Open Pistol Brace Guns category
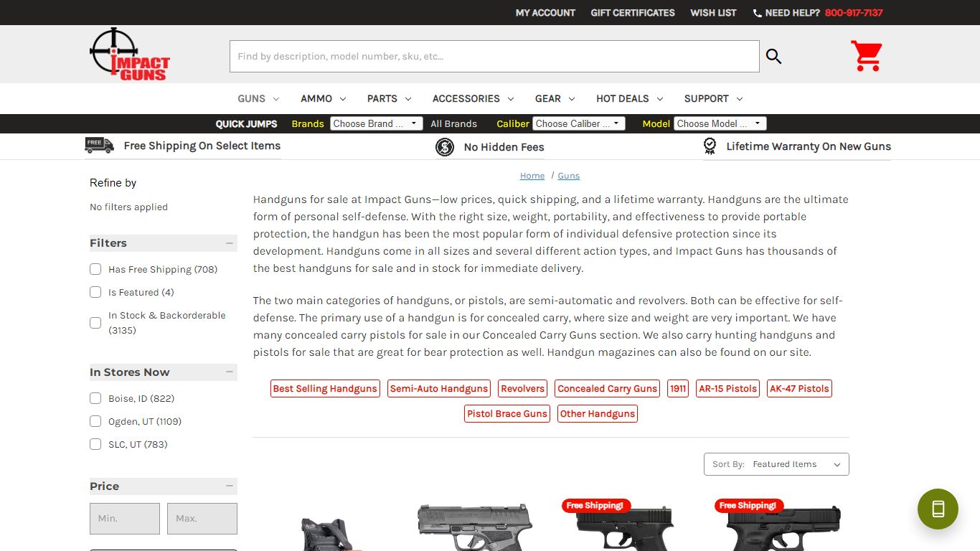Viewport: 980px width, 551px height. pyautogui.click(x=507, y=414)
